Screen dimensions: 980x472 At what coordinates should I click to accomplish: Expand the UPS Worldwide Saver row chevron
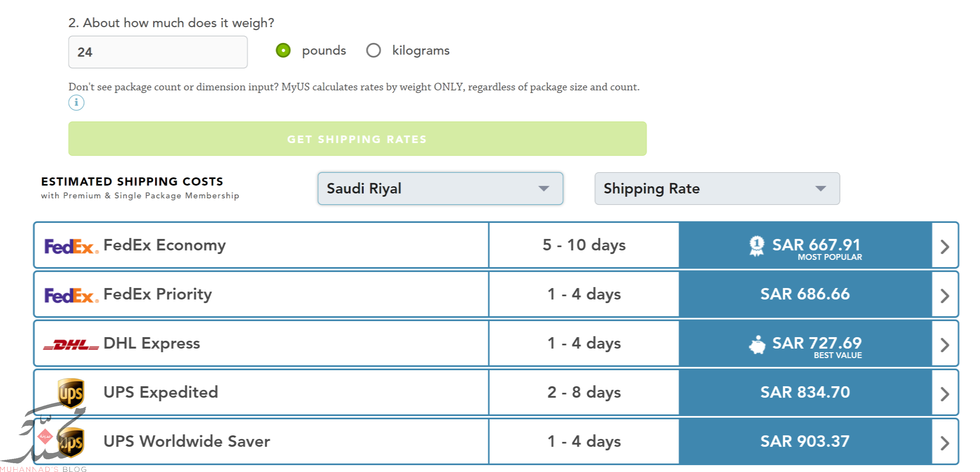click(944, 443)
